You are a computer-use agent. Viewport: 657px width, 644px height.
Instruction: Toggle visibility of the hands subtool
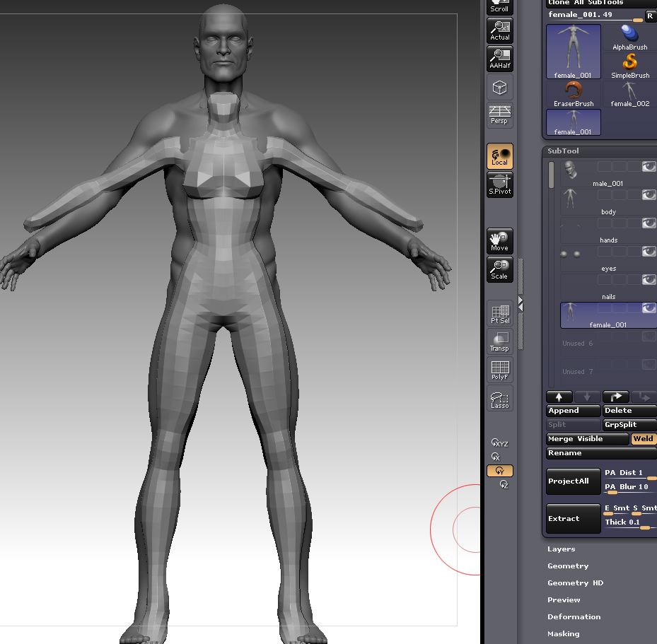coord(648,223)
